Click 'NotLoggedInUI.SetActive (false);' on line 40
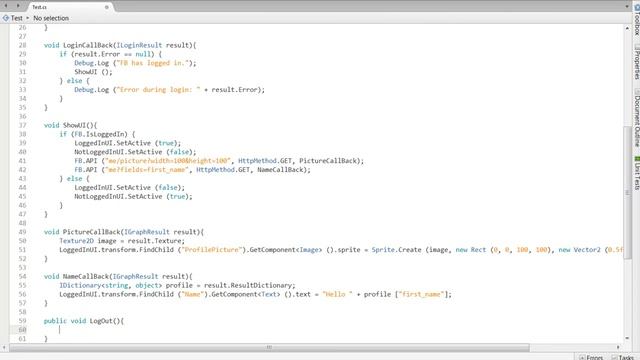The height and width of the screenshot is (360, 640). coord(135,152)
